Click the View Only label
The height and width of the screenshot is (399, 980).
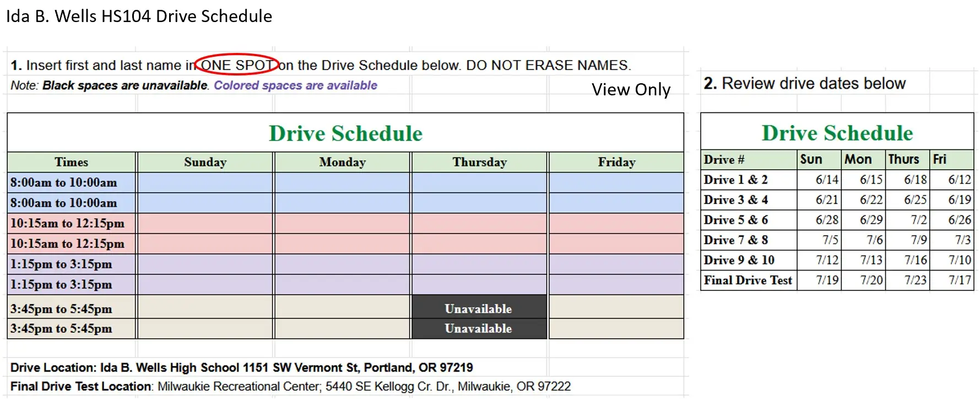(x=631, y=89)
